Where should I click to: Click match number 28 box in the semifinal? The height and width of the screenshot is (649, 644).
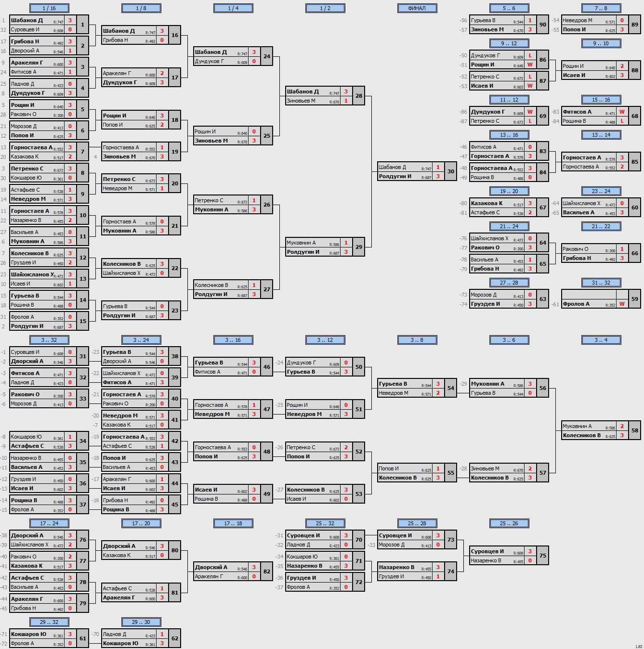coord(359,96)
